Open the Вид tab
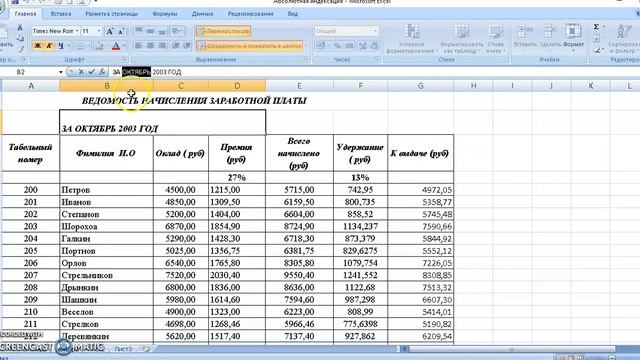 293,14
